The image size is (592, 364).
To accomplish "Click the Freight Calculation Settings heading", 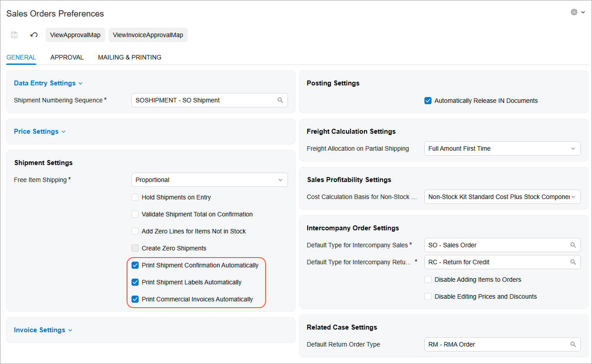I will 351,131.
